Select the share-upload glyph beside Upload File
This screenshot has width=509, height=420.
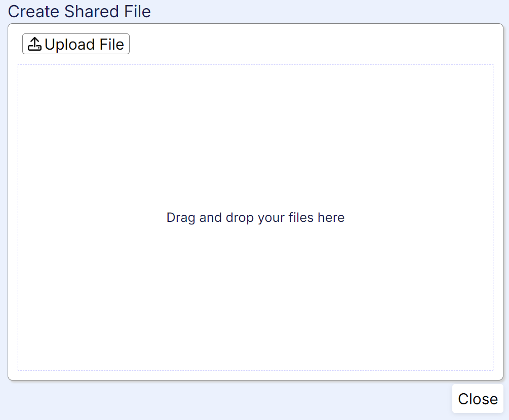click(x=34, y=45)
